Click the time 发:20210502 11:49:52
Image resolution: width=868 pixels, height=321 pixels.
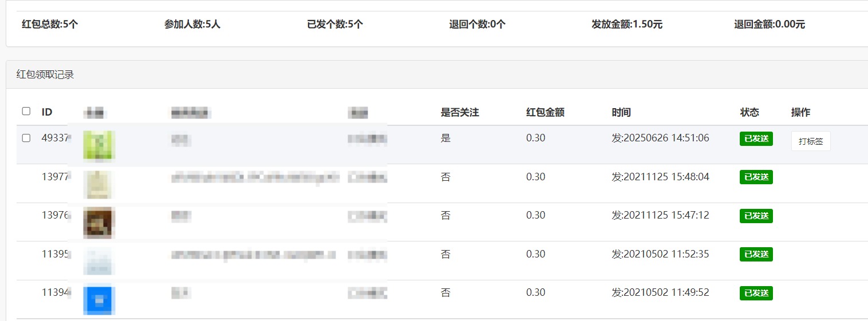click(x=660, y=292)
